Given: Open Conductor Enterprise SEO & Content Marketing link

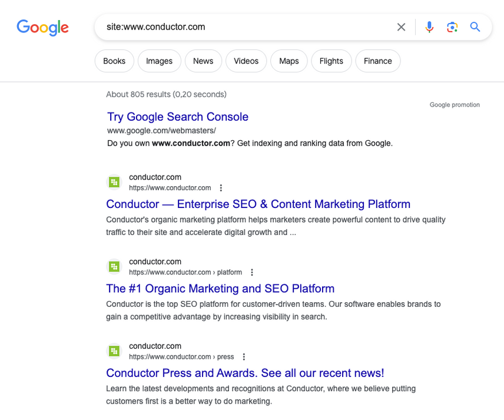Looking at the screenshot, I should 258,204.
